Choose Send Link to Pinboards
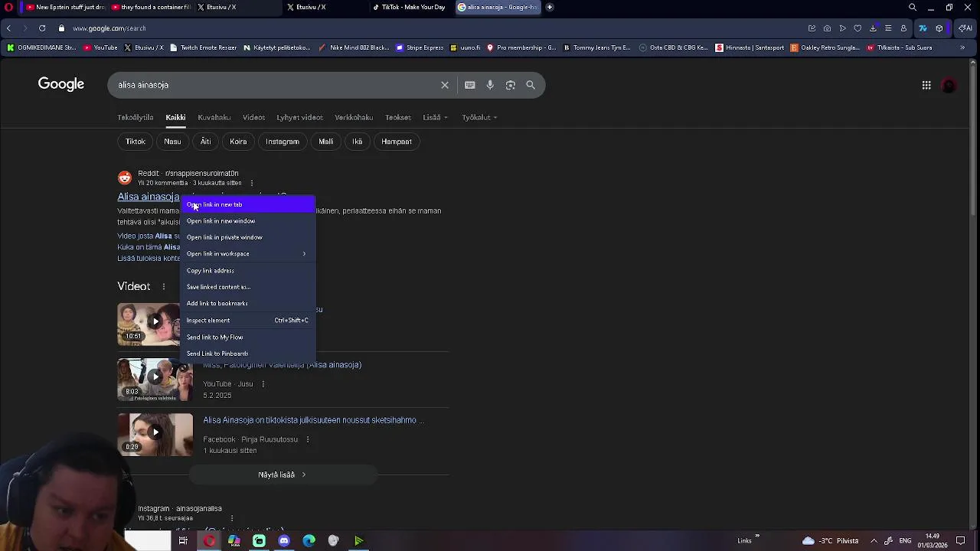 [x=247, y=354]
